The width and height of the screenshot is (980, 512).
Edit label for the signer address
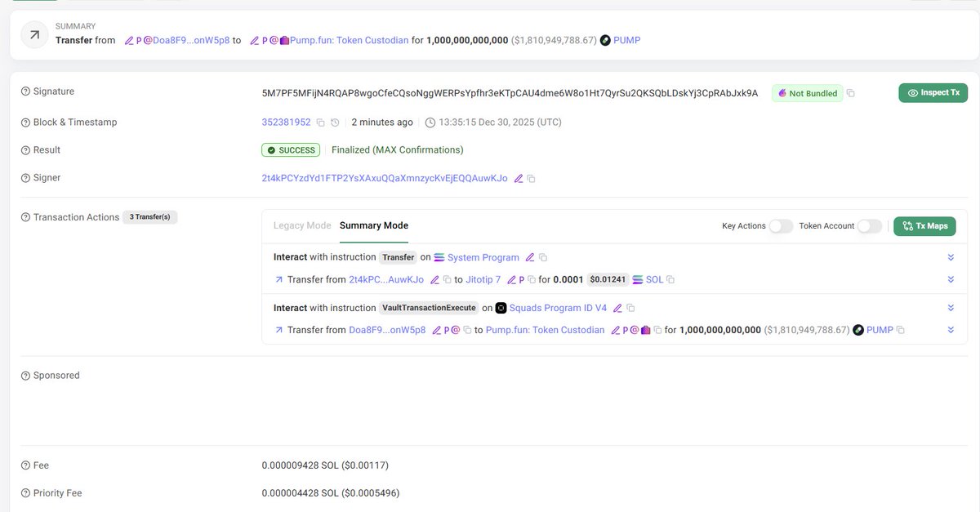[518, 178]
